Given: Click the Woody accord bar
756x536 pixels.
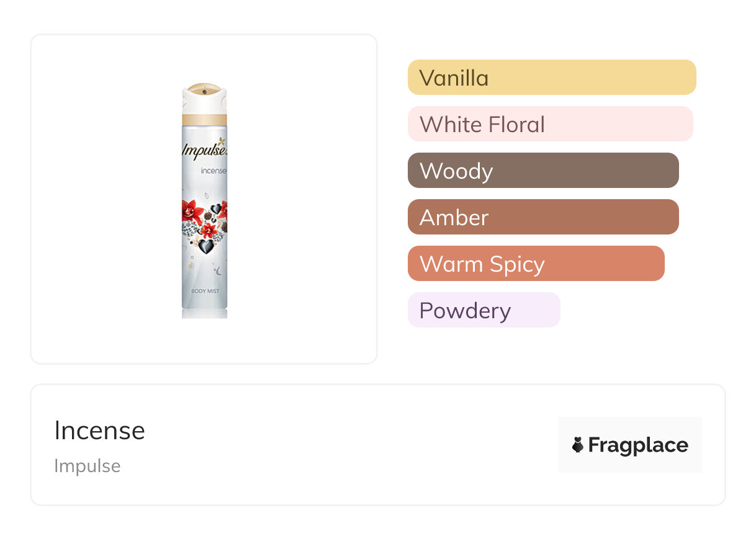Looking at the screenshot, I should pos(542,171).
